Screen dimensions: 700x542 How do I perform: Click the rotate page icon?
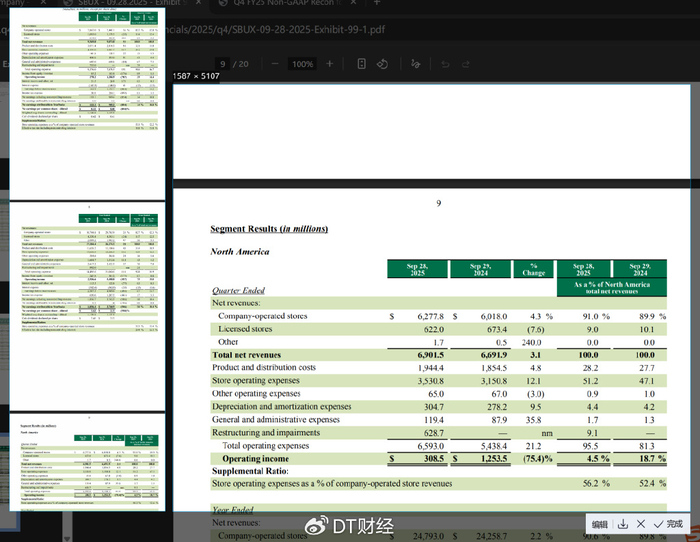[382, 64]
